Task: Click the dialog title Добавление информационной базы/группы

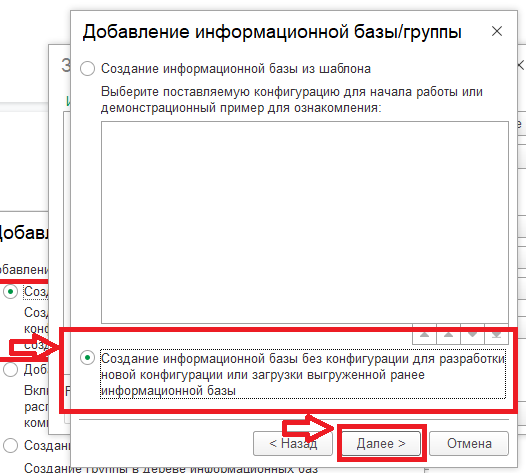Action: [x=272, y=32]
